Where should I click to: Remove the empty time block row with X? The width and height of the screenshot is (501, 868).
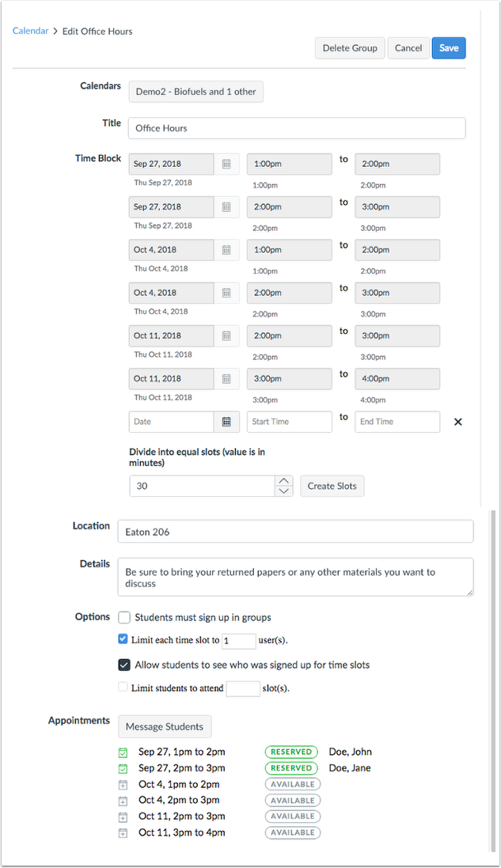tap(457, 422)
